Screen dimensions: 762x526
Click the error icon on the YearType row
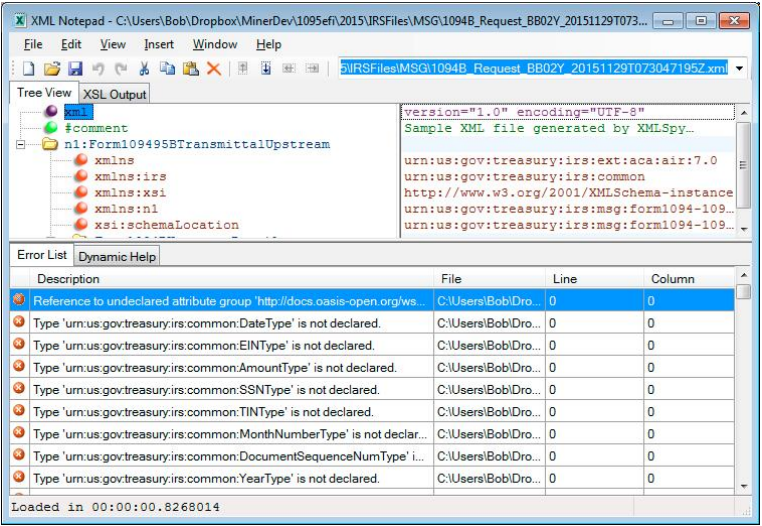(x=19, y=476)
